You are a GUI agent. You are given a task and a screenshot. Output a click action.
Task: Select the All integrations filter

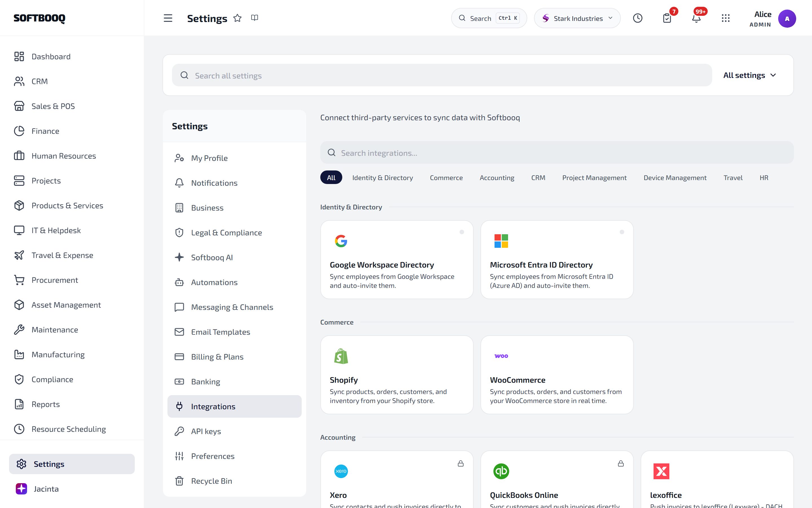coord(331,178)
